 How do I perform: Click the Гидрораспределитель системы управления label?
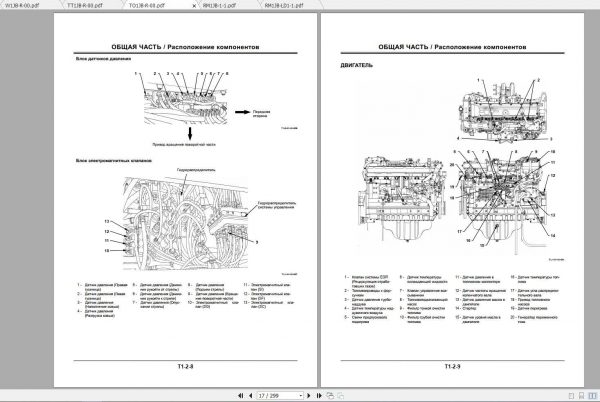276,205
